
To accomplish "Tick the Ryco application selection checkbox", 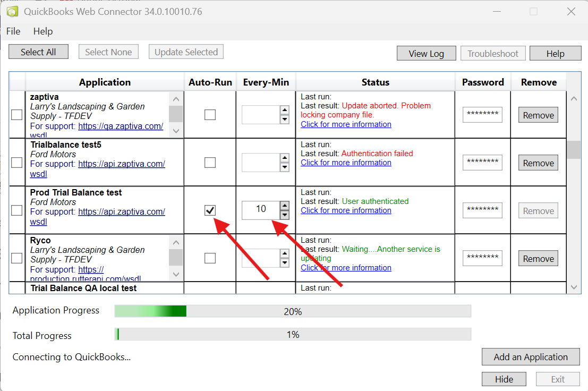I will (17, 258).
